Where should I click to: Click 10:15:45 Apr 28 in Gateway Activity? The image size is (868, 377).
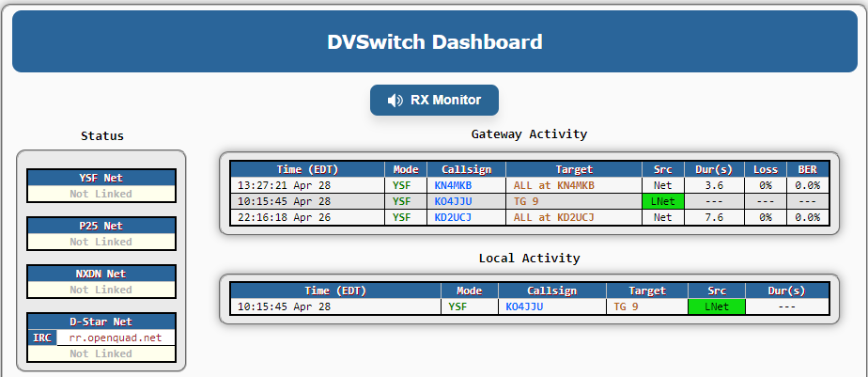(307, 201)
